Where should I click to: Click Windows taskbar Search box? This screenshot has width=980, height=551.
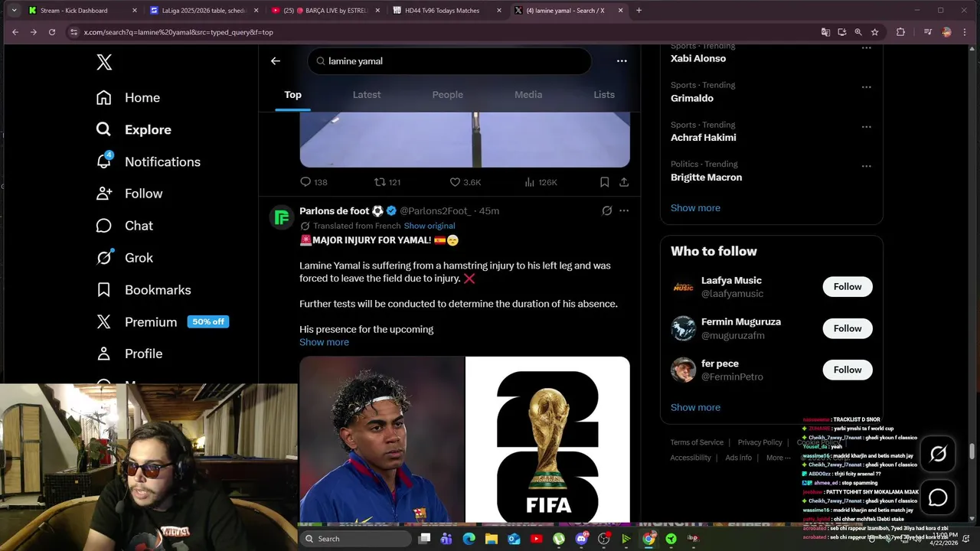pos(355,539)
